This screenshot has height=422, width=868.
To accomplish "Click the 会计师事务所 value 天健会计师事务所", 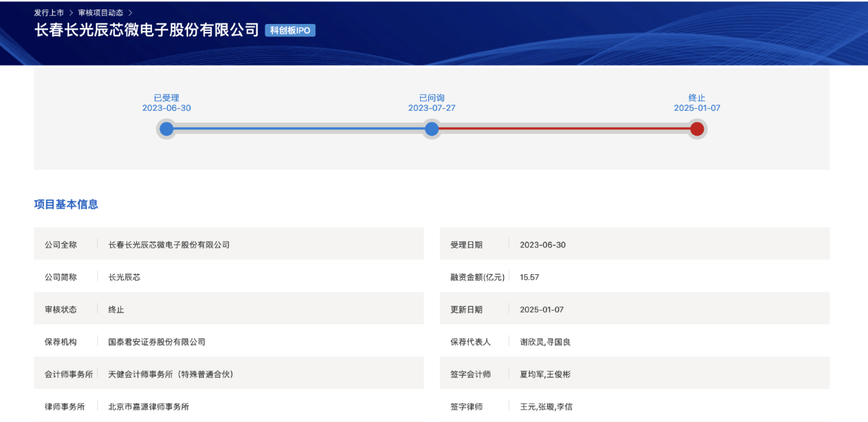I will tap(171, 374).
